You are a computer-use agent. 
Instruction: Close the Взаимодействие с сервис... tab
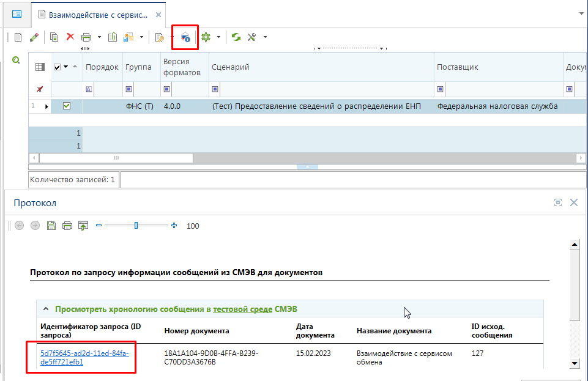click(158, 15)
